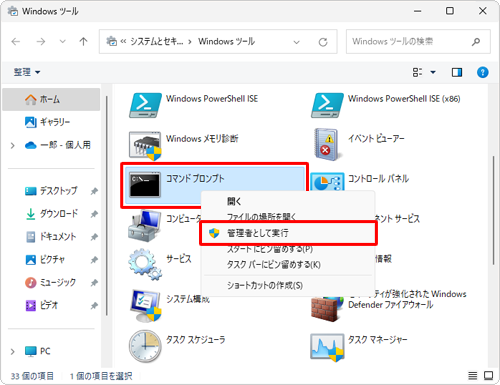The width and height of the screenshot is (500, 385).
Task: Click the search magnifier icon
Action: coord(476,42)
